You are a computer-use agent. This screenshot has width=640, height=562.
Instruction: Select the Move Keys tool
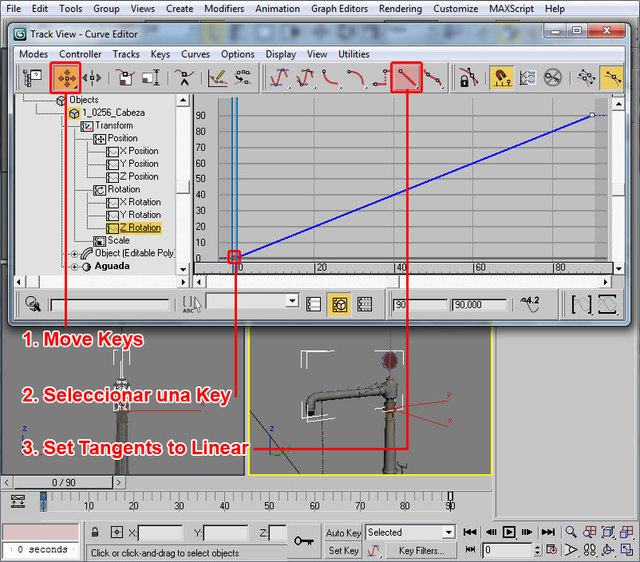pos(65,77)
